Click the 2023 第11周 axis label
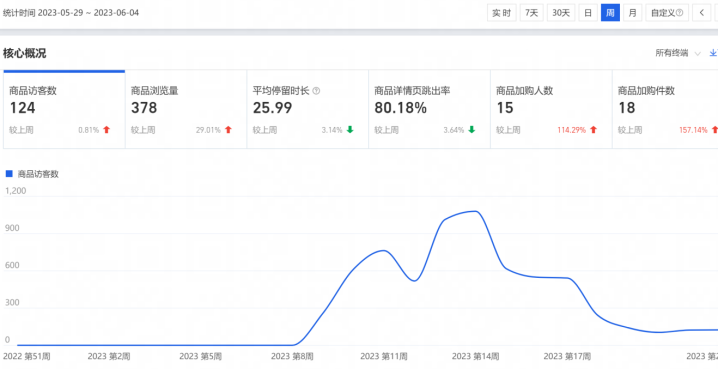Image resolution: width=718 pixels, height=369 pixels. [x=384, y=356]
